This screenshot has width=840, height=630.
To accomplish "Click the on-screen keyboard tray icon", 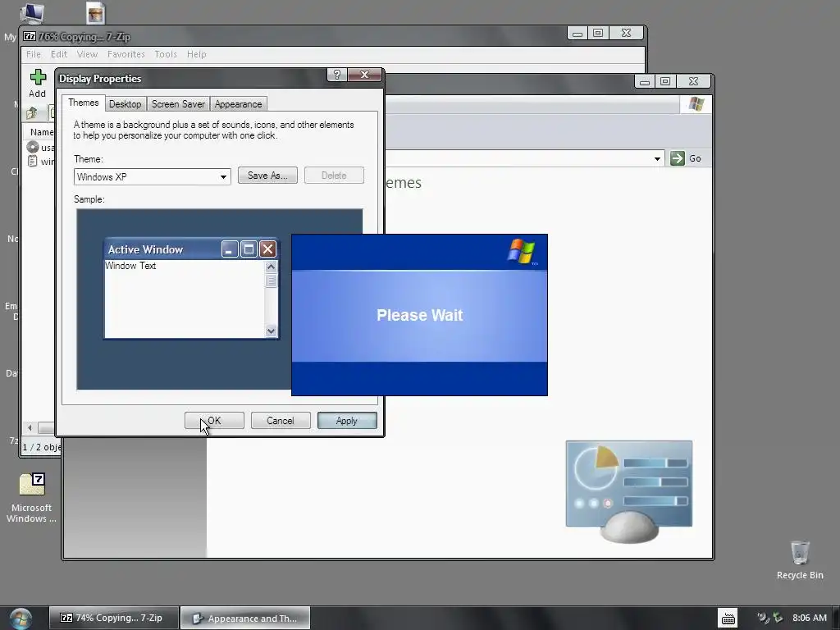I will coord(728,619).
